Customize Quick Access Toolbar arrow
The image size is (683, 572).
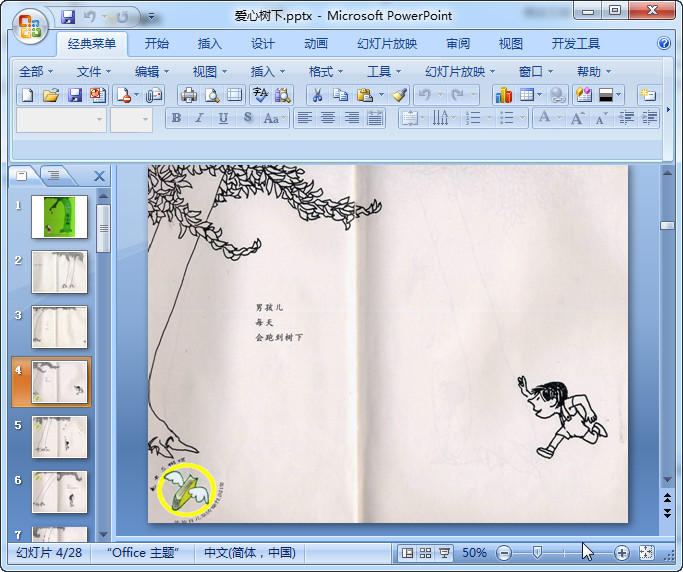coord(151,17)
